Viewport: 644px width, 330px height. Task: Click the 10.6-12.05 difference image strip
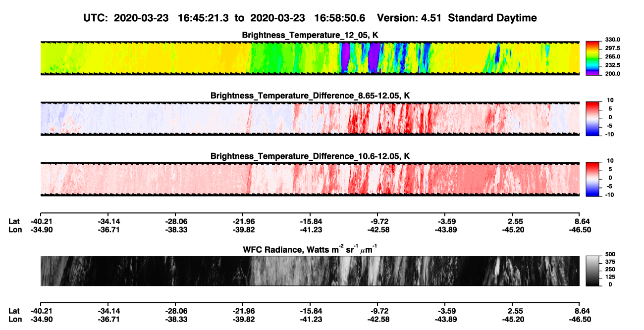[310, 179]
